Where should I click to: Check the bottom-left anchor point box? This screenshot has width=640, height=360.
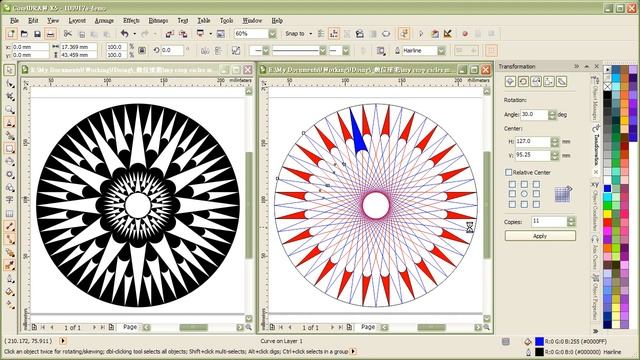512,204
